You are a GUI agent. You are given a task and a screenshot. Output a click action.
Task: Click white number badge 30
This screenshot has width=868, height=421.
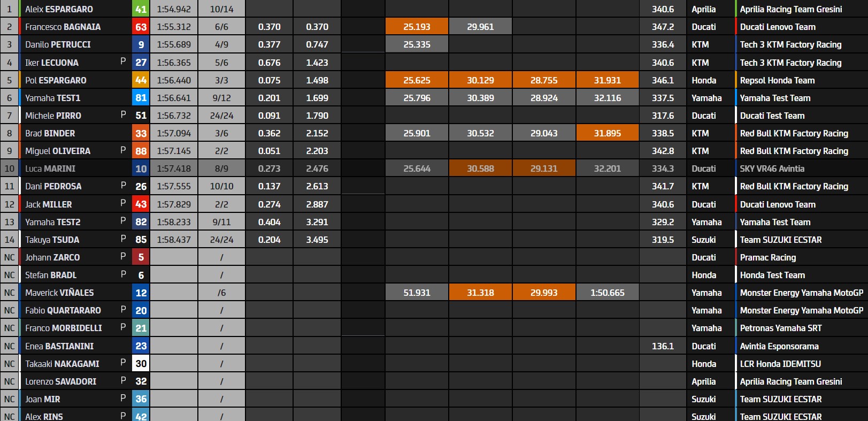point(141,364)
